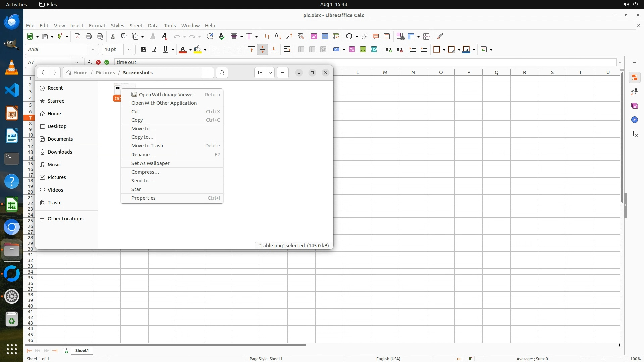
Task: Open the font size dropdown
Action: [x=129, y=49]
